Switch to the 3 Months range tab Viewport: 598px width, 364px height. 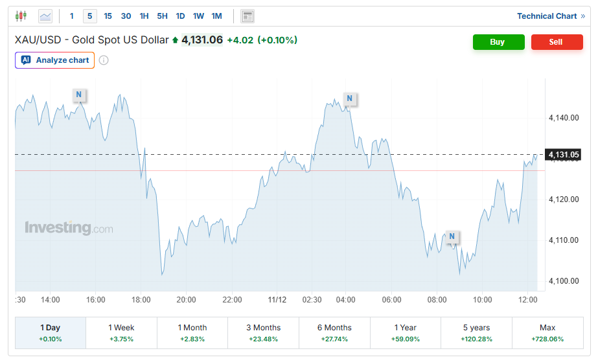click(264, 332)
